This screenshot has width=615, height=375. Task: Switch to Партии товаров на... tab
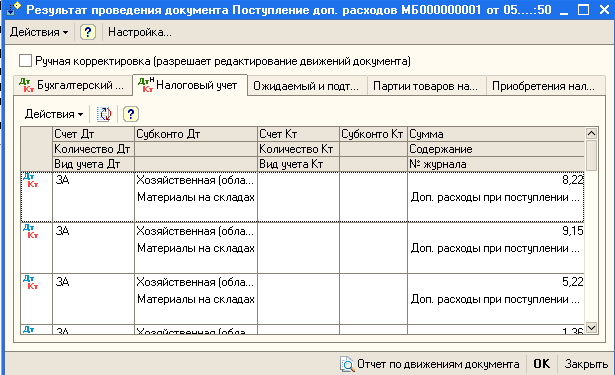[x=426, y=86]
